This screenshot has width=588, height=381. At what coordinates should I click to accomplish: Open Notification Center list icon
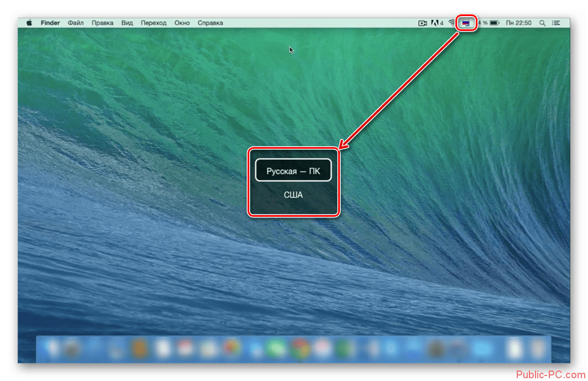click(x=556, y=23)
